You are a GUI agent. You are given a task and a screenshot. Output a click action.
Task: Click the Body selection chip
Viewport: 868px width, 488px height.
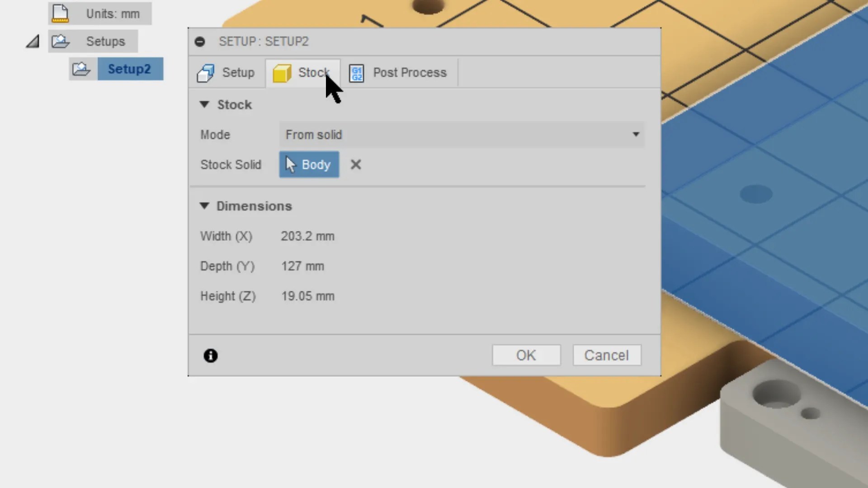(x=309, y=164)
